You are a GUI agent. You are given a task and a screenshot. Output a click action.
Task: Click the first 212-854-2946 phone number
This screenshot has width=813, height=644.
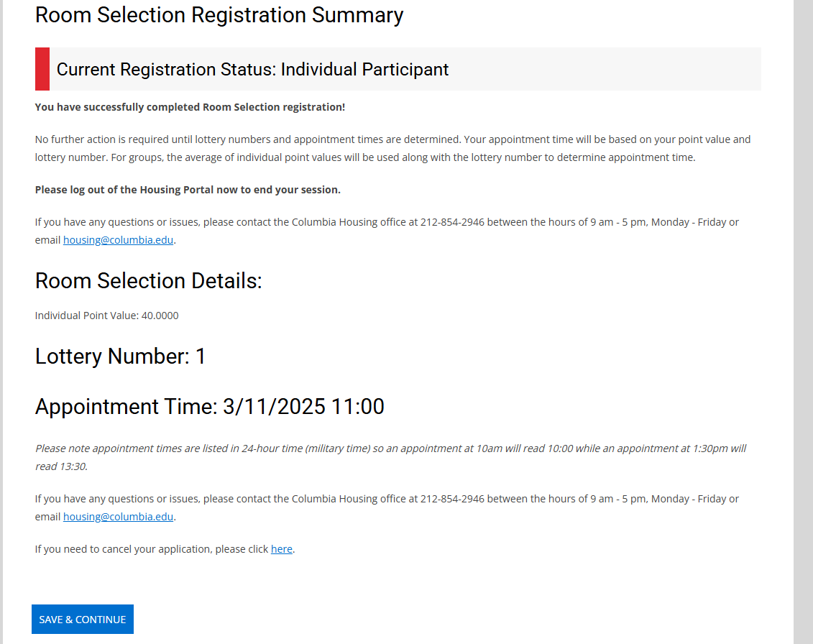pyautogui.click(x=451, y=222)
